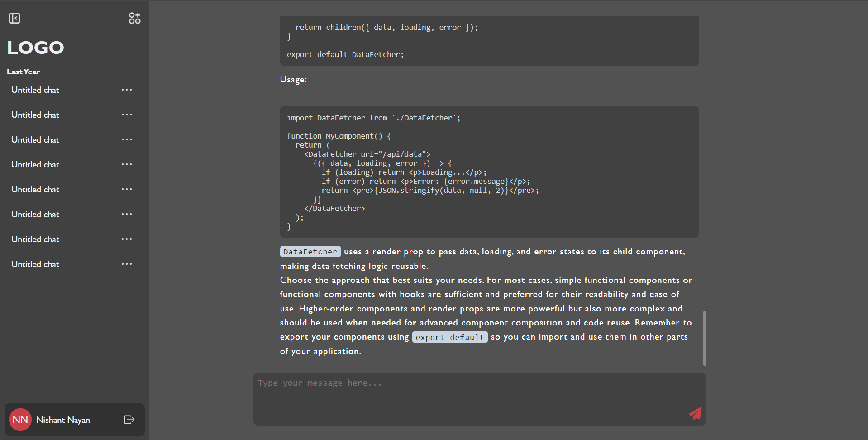
Task: Select the fourth Untitled chat conversation
Action: pyautogui.click(x=35, y=164)
